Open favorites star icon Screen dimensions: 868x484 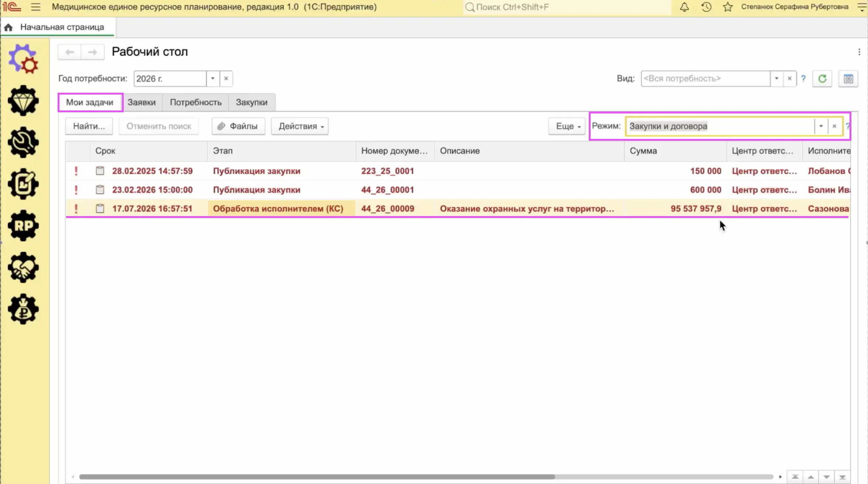[x=728, y=7]
